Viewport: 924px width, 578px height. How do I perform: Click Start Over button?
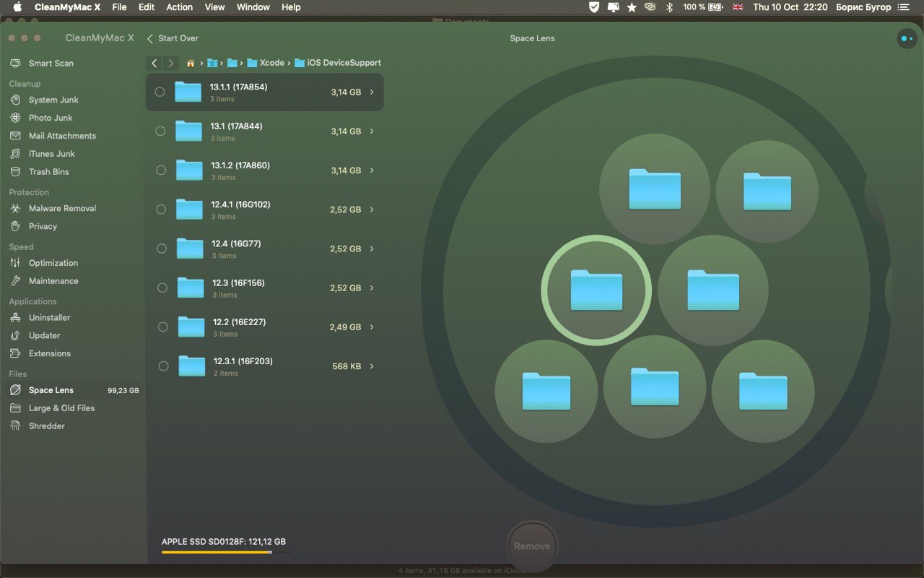(x=173, y=38)
